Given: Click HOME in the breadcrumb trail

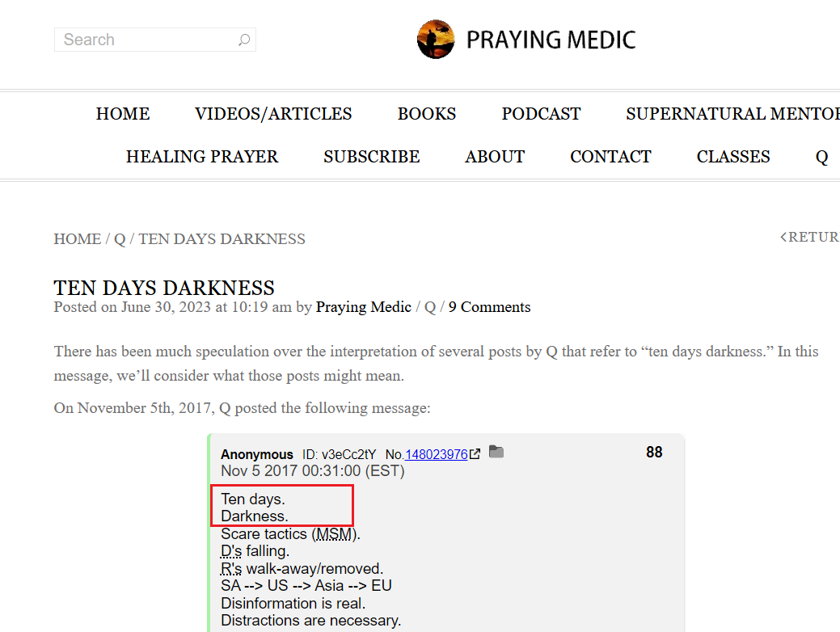Looking at the screenshot, I should tap(77, 239).
